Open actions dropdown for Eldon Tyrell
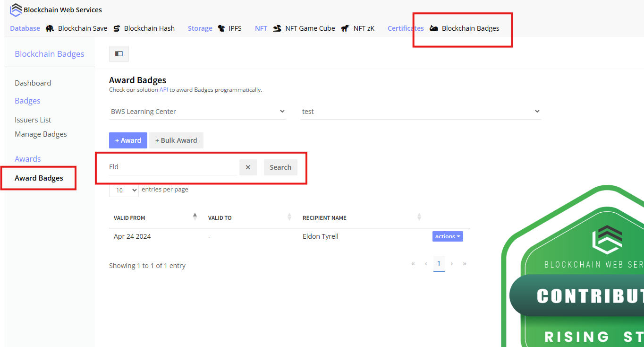The width and height of the screenshot is (644, 347). pos(447,236)
